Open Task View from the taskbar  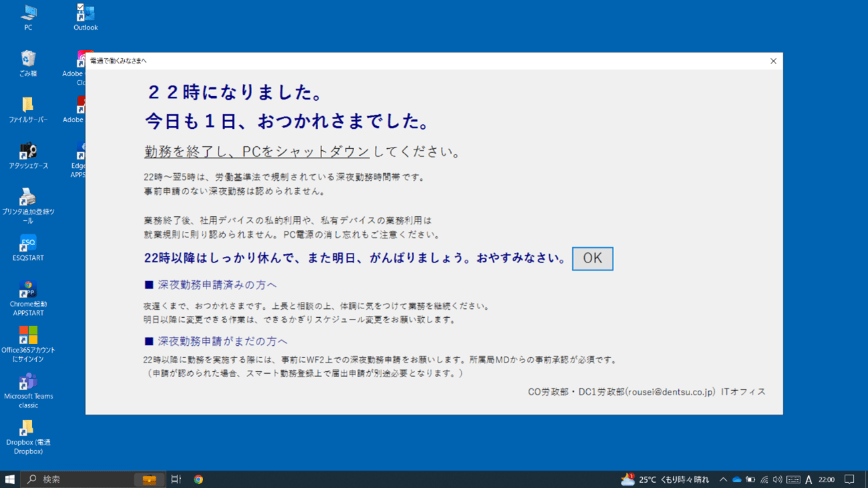pyautogui.click(x=176, y=479)
